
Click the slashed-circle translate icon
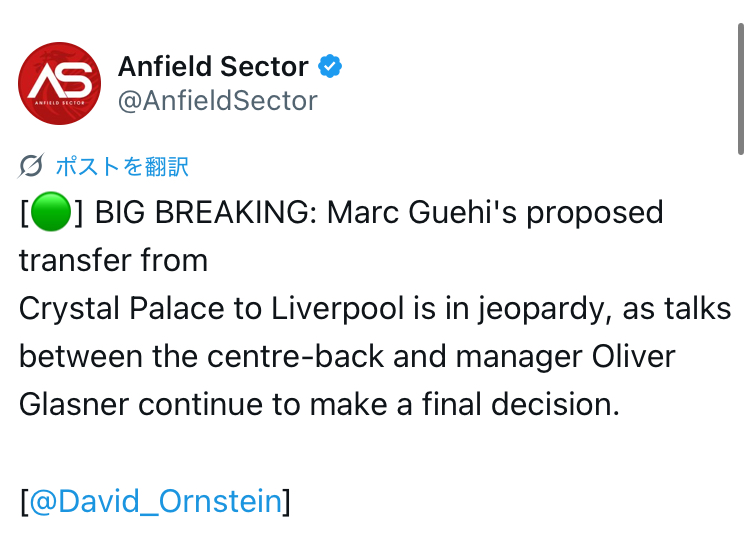(31, 166)
